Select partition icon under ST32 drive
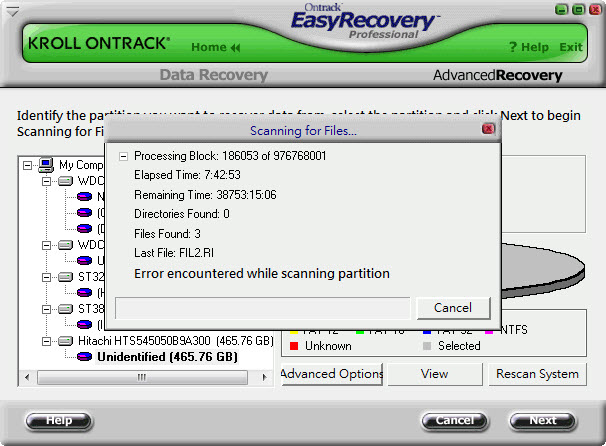 (x=84, y=293)
